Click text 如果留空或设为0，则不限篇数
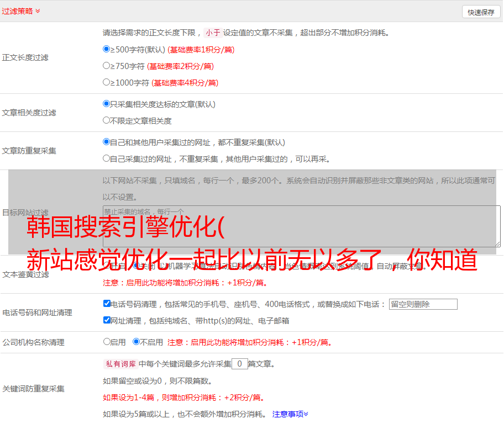This screenshot has height=424, width=504. [x=157, y=381]
